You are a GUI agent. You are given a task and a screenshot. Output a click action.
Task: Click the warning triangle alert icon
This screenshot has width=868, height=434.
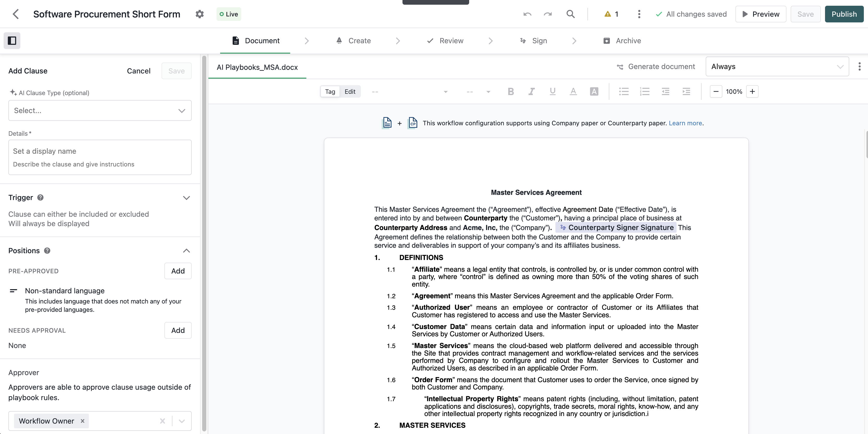point(607,14)
